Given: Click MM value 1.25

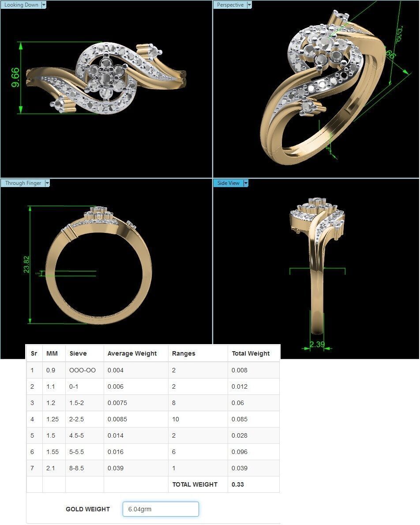Looking at the screenshot, I should coord(52,419).
